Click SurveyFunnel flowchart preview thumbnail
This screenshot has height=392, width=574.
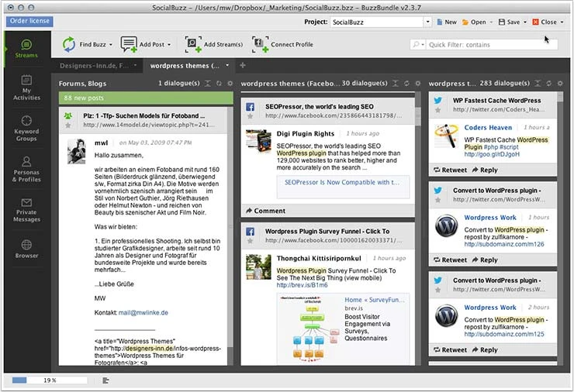click(x=309, y=328)
